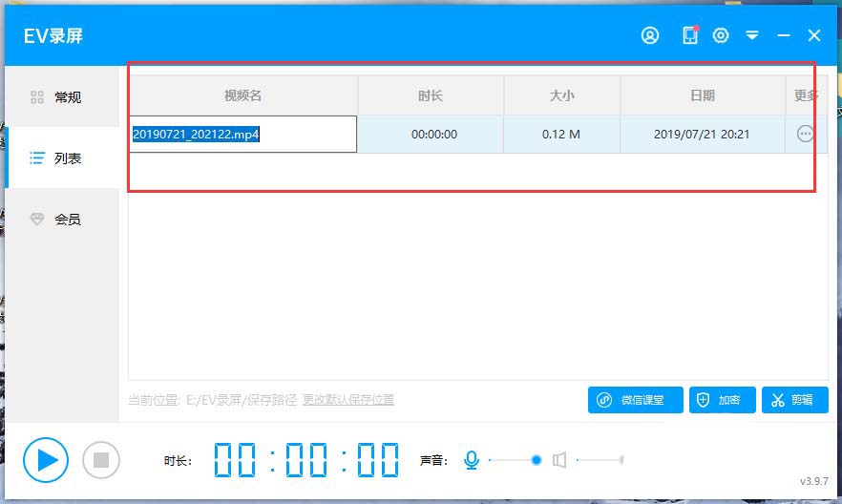
Task: Open the 会员 membership tab
Action: coord(57,219)
